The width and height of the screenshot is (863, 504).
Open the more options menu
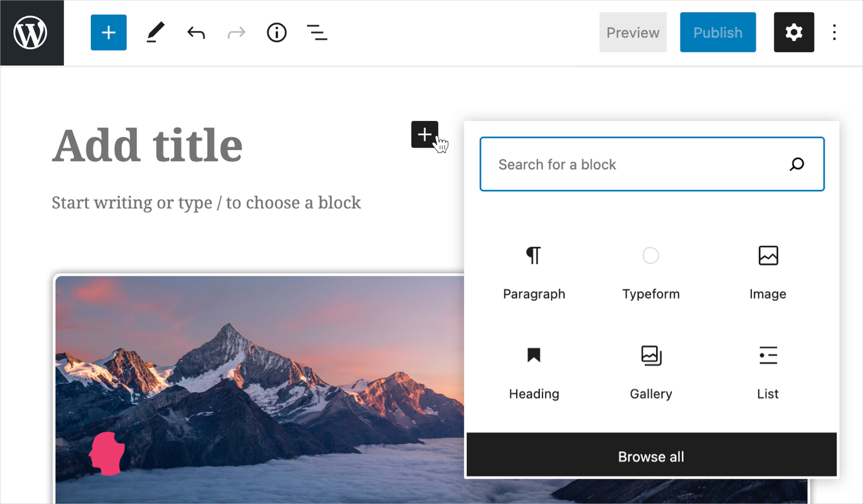click(x=835, y=32)
